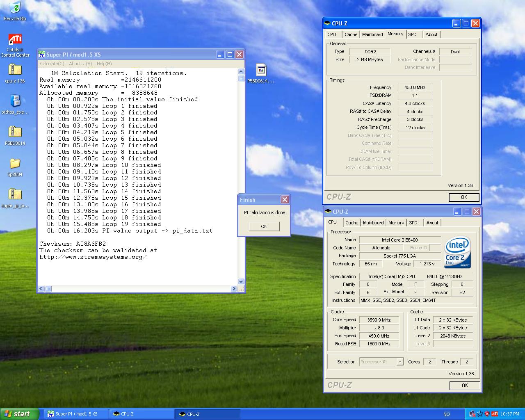Select the P5BD0614 file icon beside Super PI
This screenshot has height=420, width=525.
[x=261, y=73]
